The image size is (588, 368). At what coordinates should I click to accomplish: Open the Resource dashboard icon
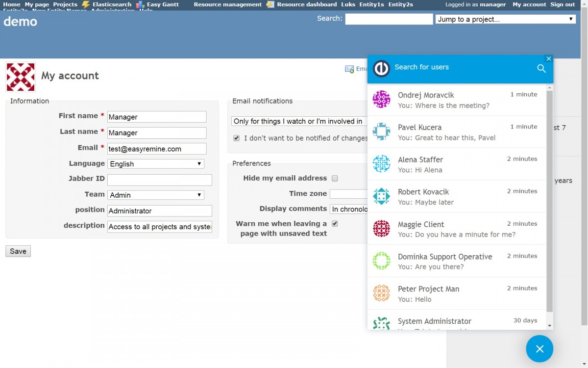click(x=270, y=4)
